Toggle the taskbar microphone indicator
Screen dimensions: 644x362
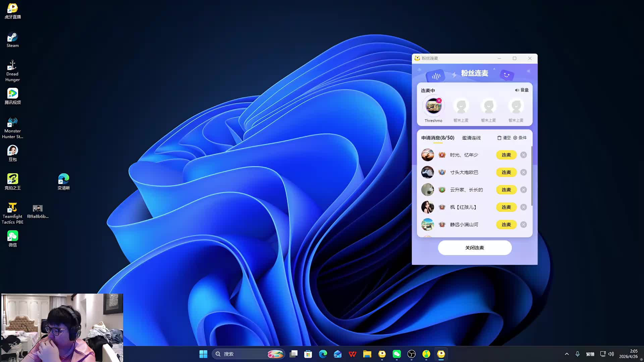click(577, 354)
